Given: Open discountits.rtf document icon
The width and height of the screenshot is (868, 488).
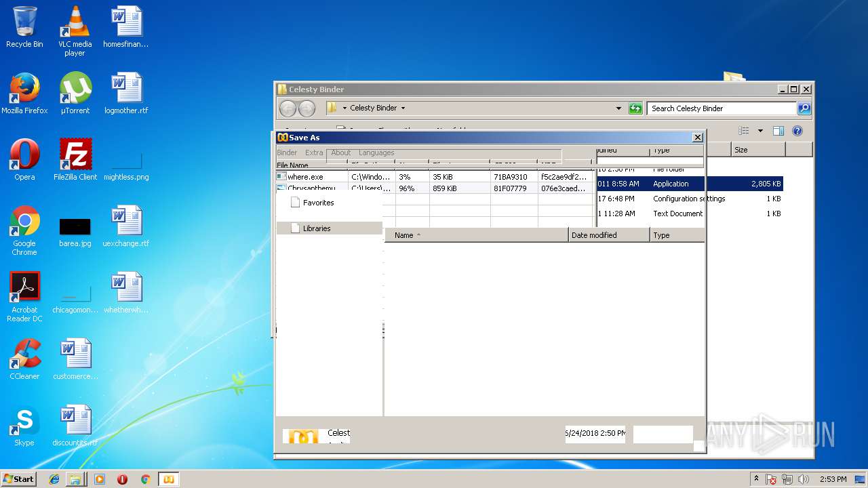Looking at the screenshot, I should tap(75, 426).
